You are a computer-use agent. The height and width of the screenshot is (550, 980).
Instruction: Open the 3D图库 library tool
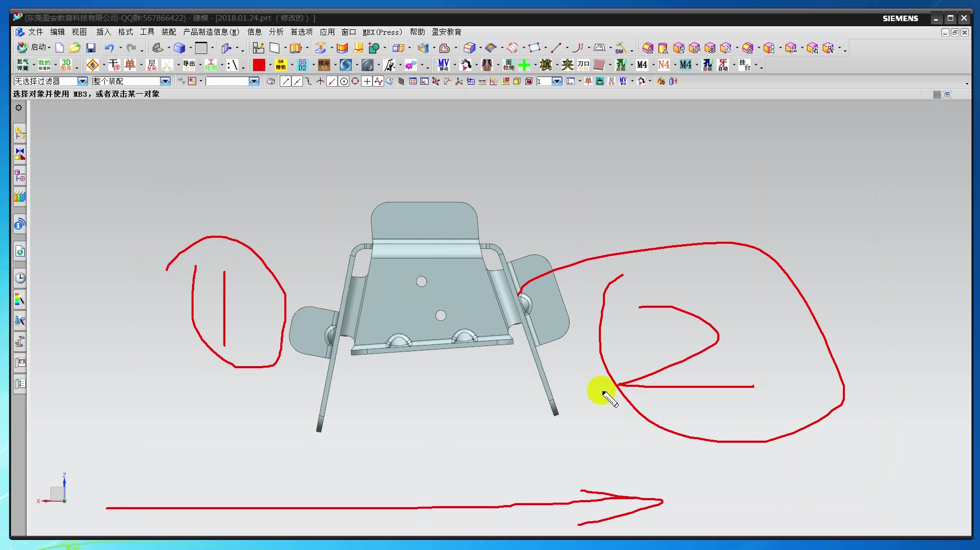pos(66,65)
